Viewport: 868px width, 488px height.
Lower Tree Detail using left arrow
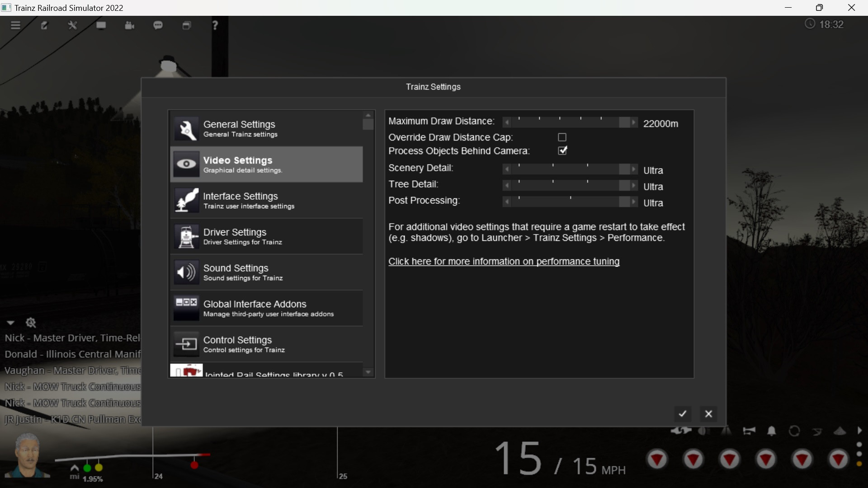tap(507, 185)
